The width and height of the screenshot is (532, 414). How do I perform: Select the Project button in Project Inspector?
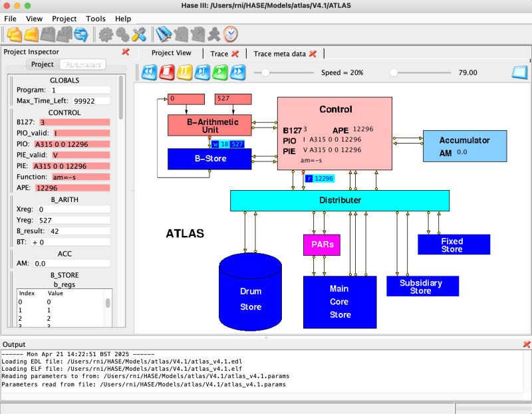pyautogui.click(x=42, y=64)
